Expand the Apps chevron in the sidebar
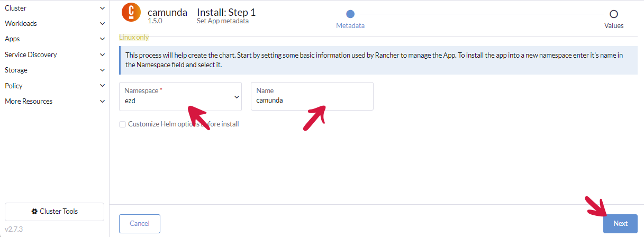Image resolution: width=644 pixels, height=237 pixels. [102, 39]
